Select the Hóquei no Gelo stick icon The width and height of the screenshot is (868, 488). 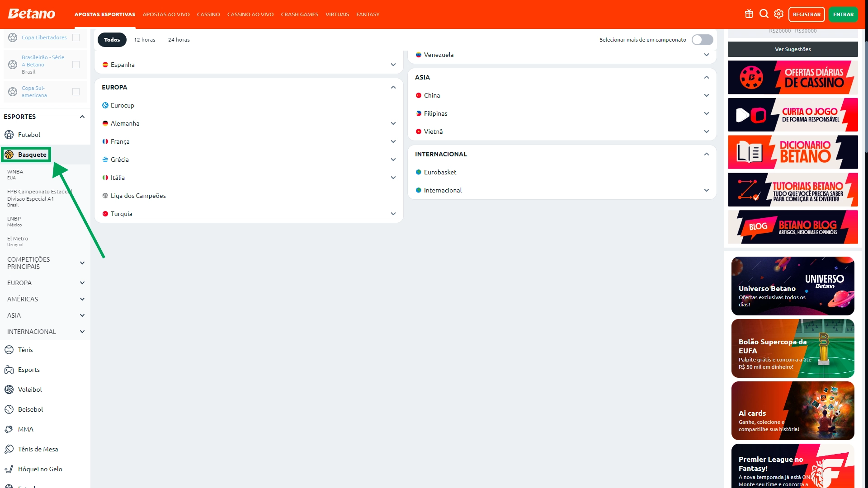tap(9, 469)
